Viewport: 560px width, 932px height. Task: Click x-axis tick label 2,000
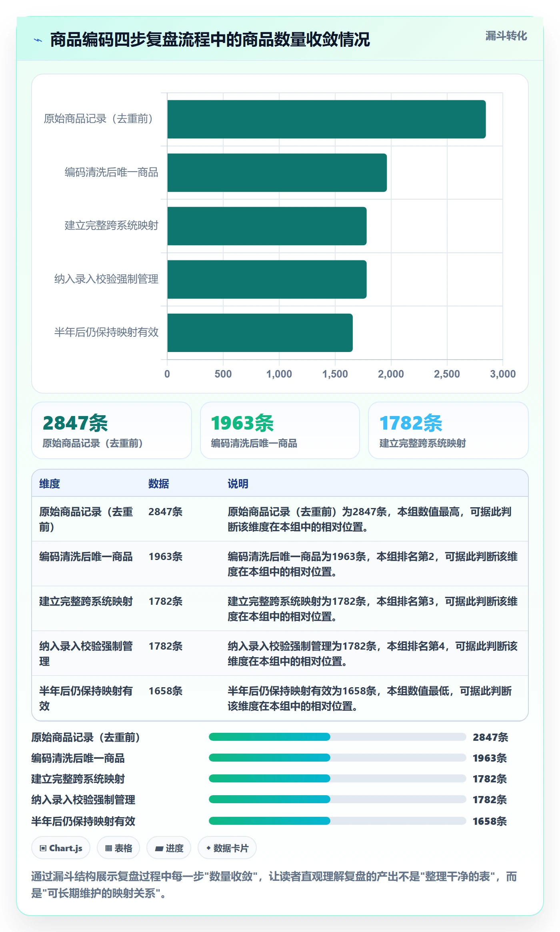[391, 374]
